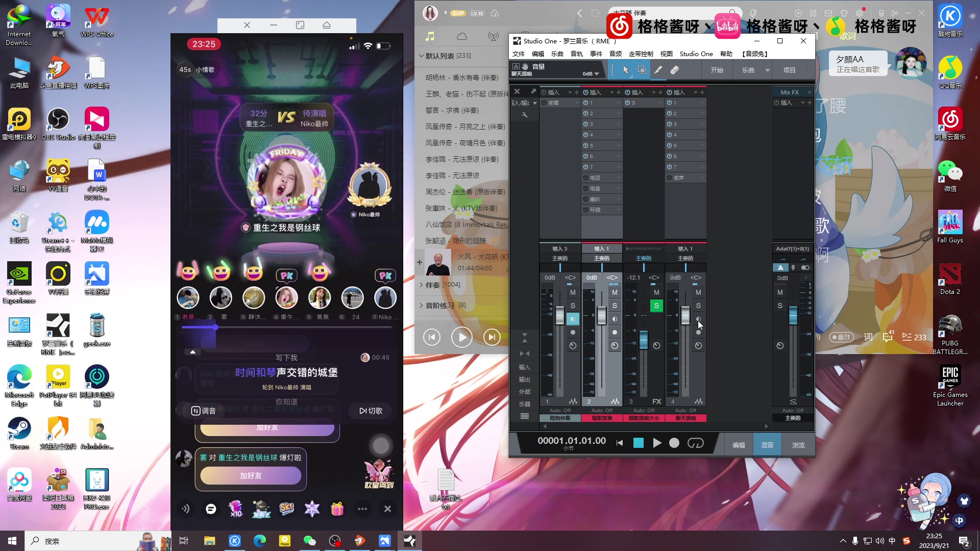Screen dimensions: 980x551
Task: Open the three-dots more menu in phone app
Action: [x=362, y=509]
